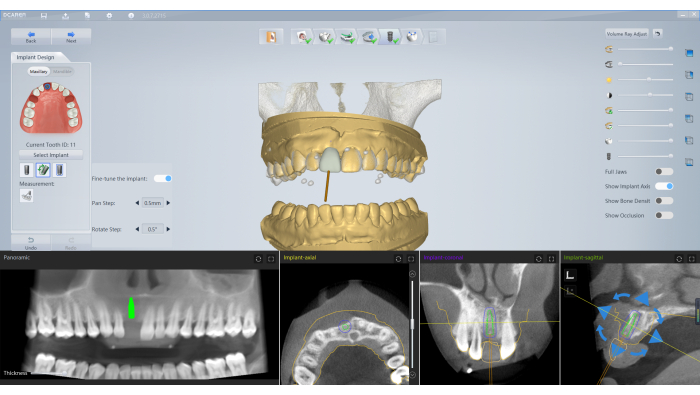700x395 pixels.
Task: Switch to bottom view cube
Action: (689, 162)
